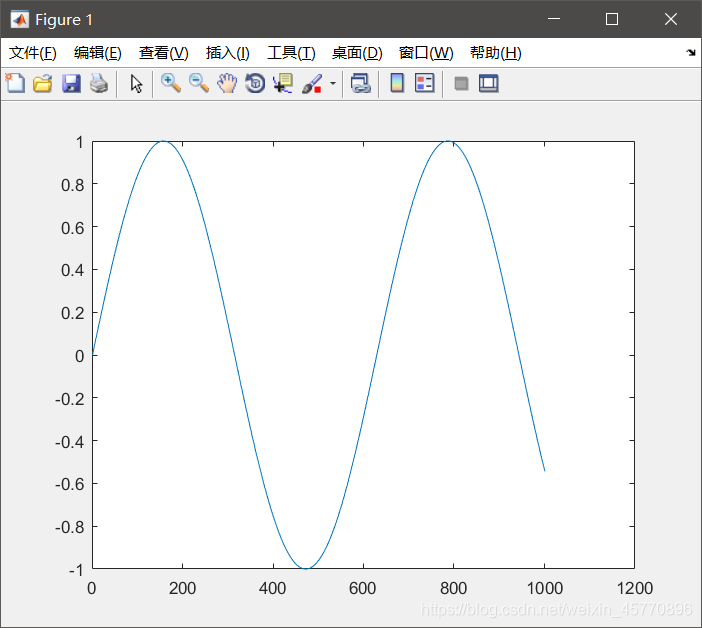Click the Show Plot Tools and Dock icon
The height and width of the screenshot is (628, 702).
tap(488, 84)
